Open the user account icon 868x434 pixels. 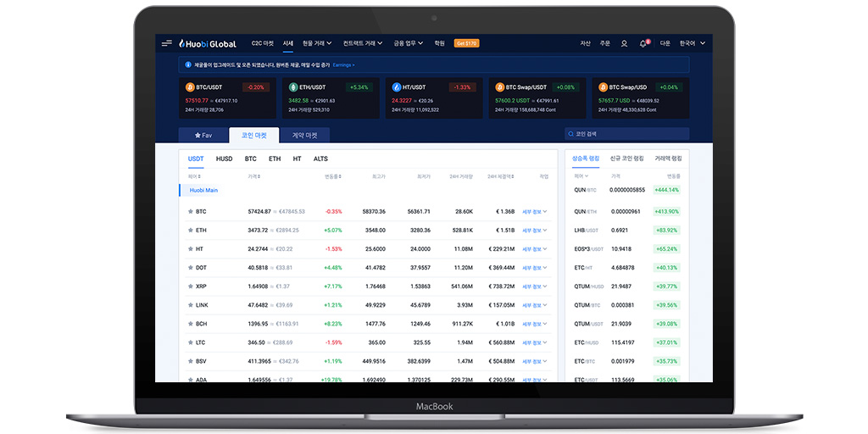pos(624,43)
